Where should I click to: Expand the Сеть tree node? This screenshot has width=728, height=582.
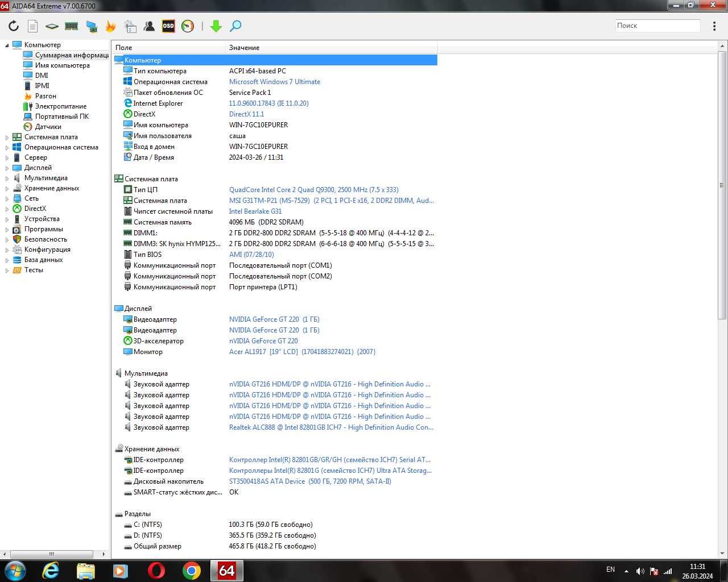pos(7,198)
